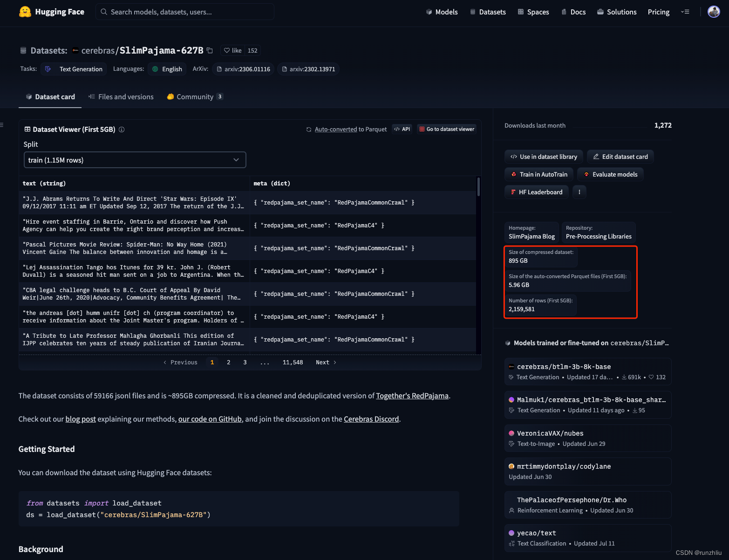Open the blog post link

click(81, 419)
